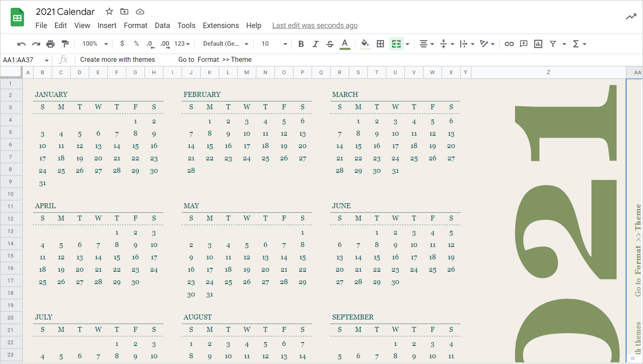Star the 2021 Calendar spreadsheet

109,12
